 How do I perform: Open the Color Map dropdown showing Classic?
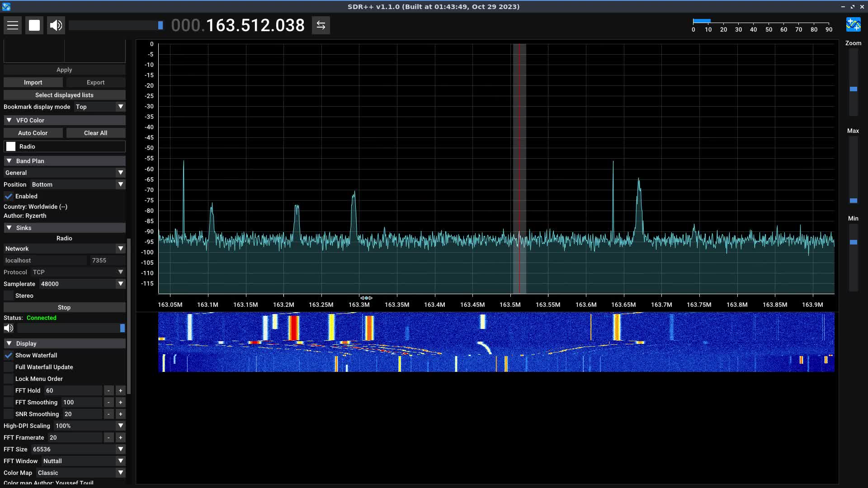pyautogui.click(x=80, y=472)
